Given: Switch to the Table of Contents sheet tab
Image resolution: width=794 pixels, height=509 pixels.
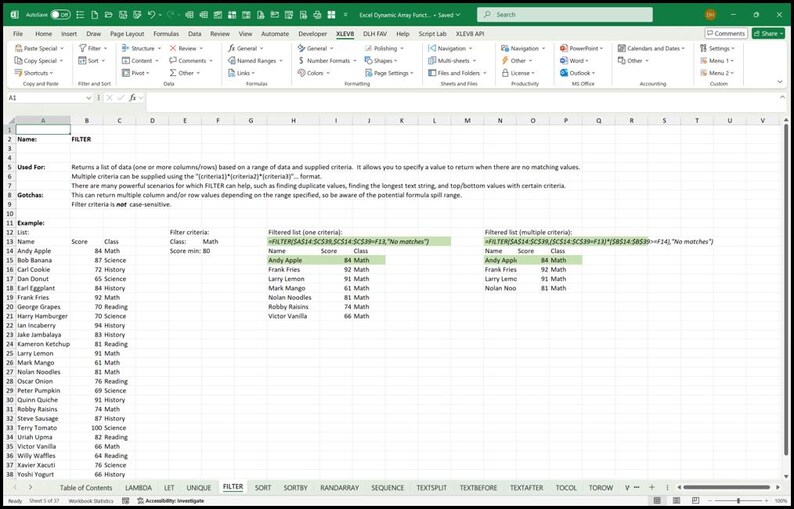Looking at the screenshot, I should coord(86,488).
